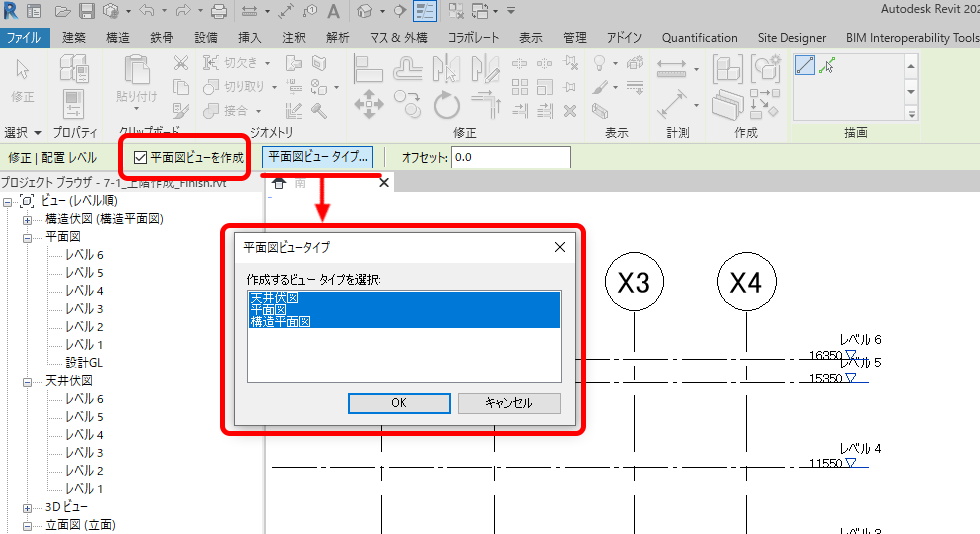Screen dimensions: 980x534
Task: Click the Copy to clipboard icon
Action: click(181, 87)
